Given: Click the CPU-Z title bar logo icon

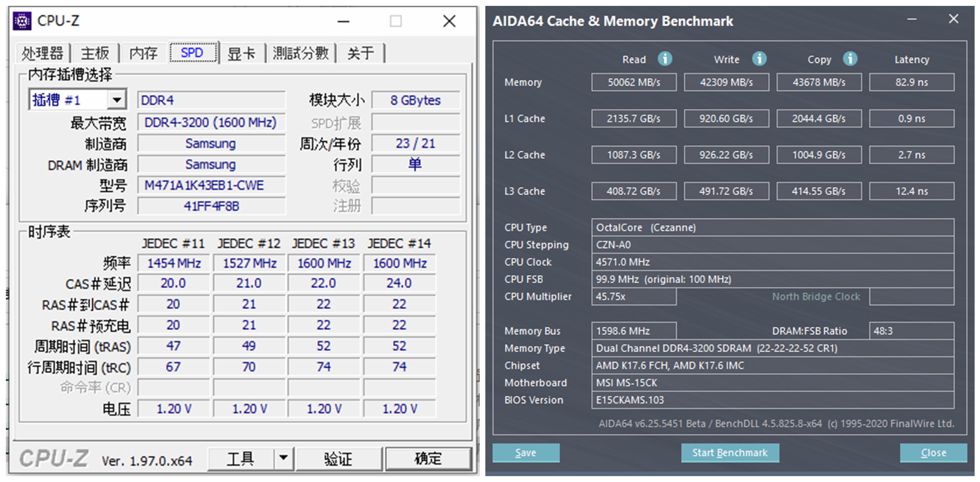Looking at the screenshot, I should 22,21.
